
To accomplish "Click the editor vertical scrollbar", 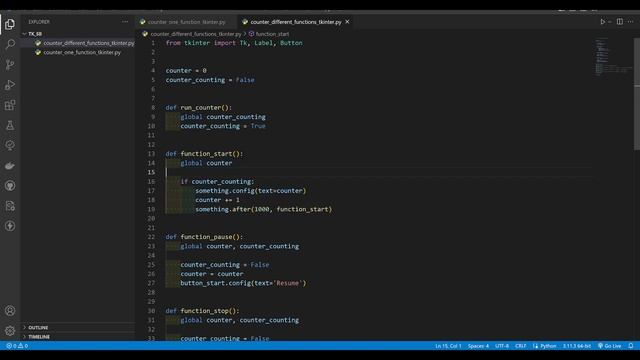I will [637, 94].
